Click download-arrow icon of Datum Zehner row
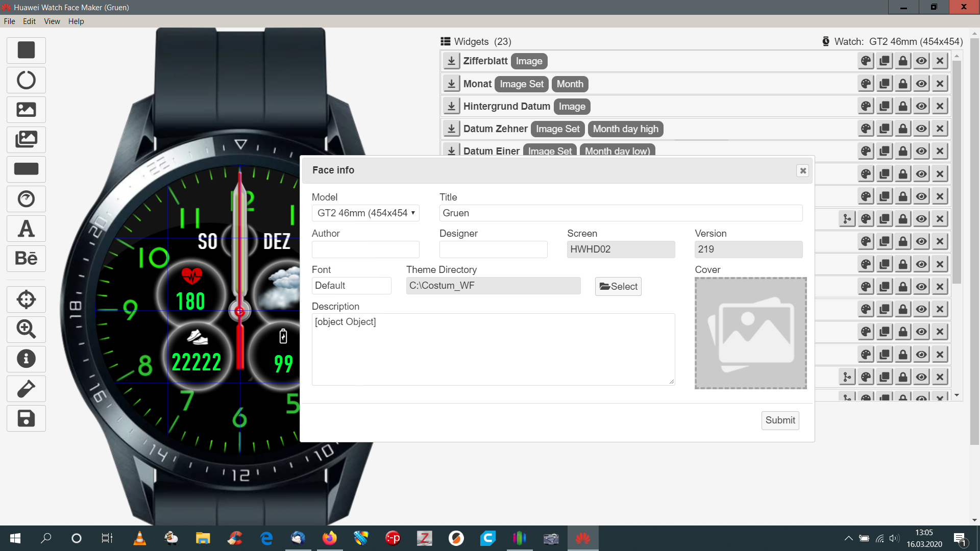This screenshot has width=980, height=551. coord(451,129)
